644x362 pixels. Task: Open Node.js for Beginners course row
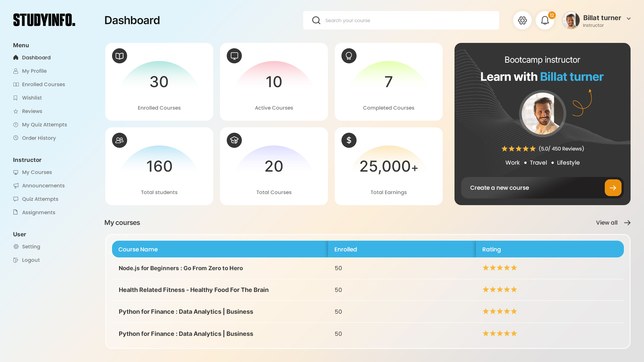point(180,268)
